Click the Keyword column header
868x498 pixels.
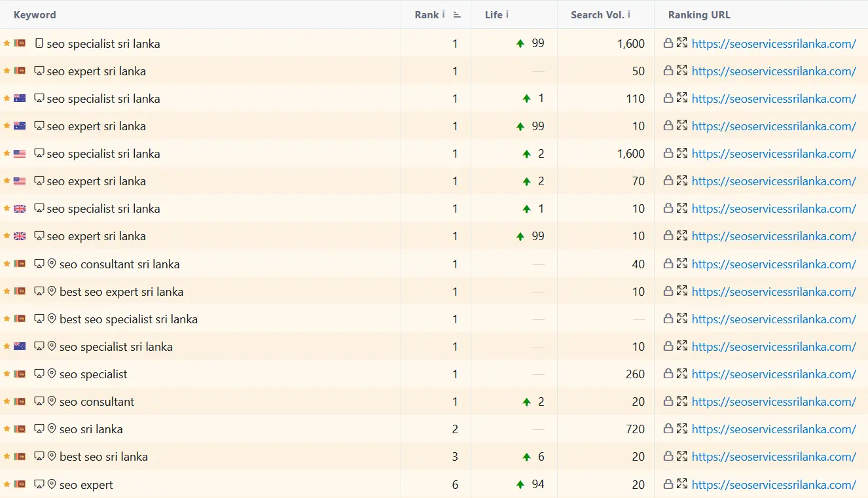[34, 14]
